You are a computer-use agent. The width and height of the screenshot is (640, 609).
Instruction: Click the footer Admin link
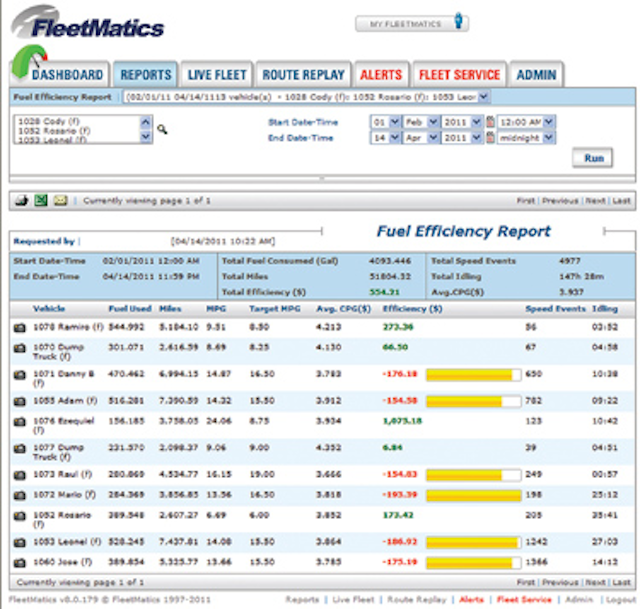(579, 600)
